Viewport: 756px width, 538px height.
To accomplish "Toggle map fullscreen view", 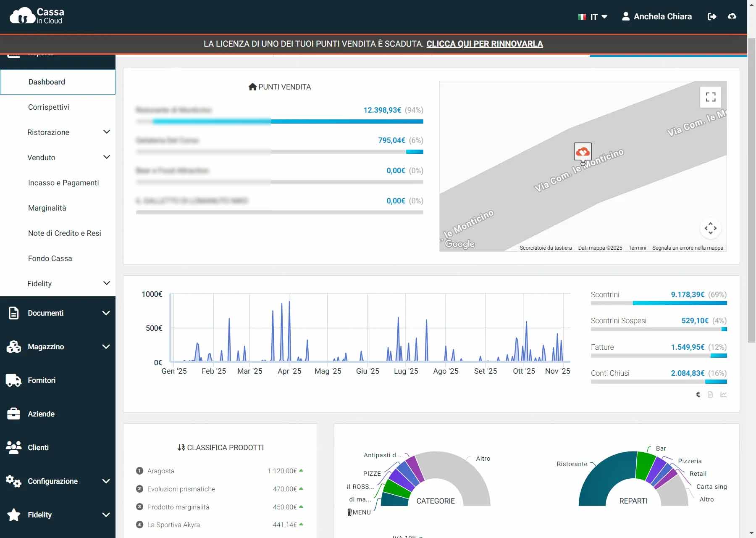I will tap(711, 97).
